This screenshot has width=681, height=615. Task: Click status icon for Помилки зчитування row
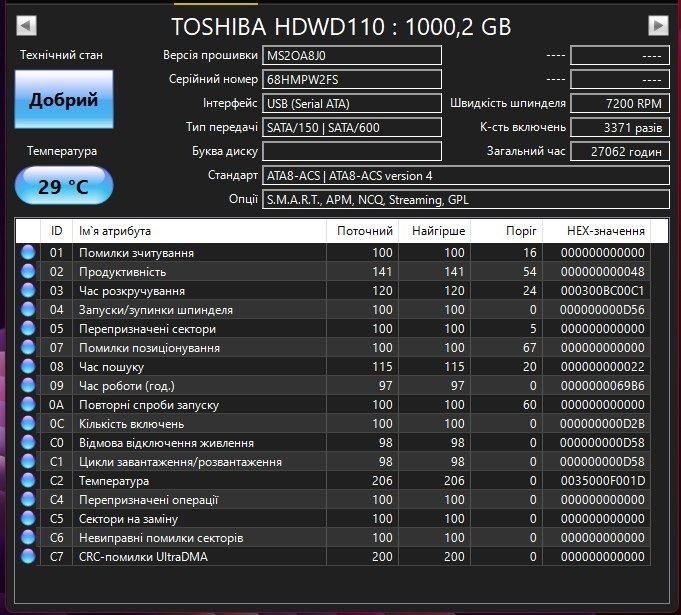28,252
